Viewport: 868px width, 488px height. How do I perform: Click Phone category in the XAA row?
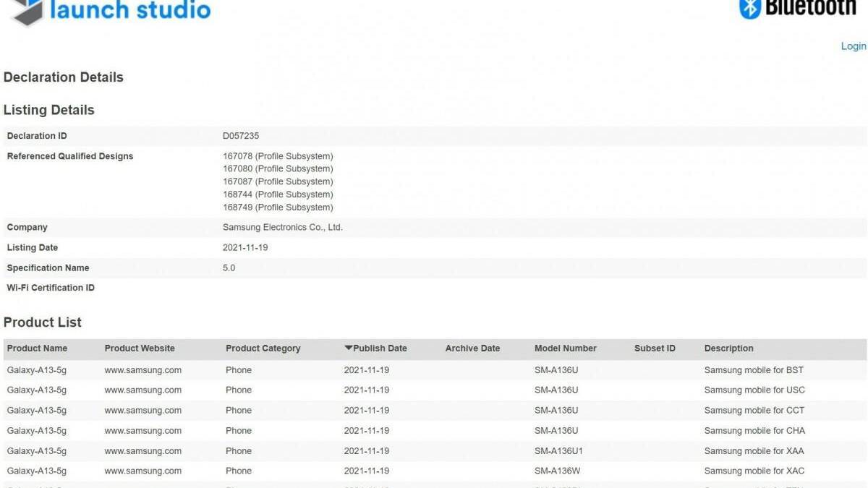coord(239,451)
